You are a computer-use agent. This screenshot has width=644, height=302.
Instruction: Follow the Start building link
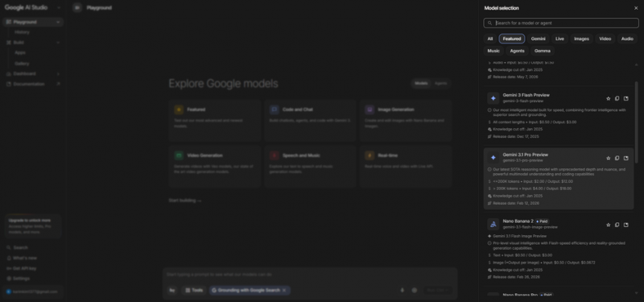point(185,201)
